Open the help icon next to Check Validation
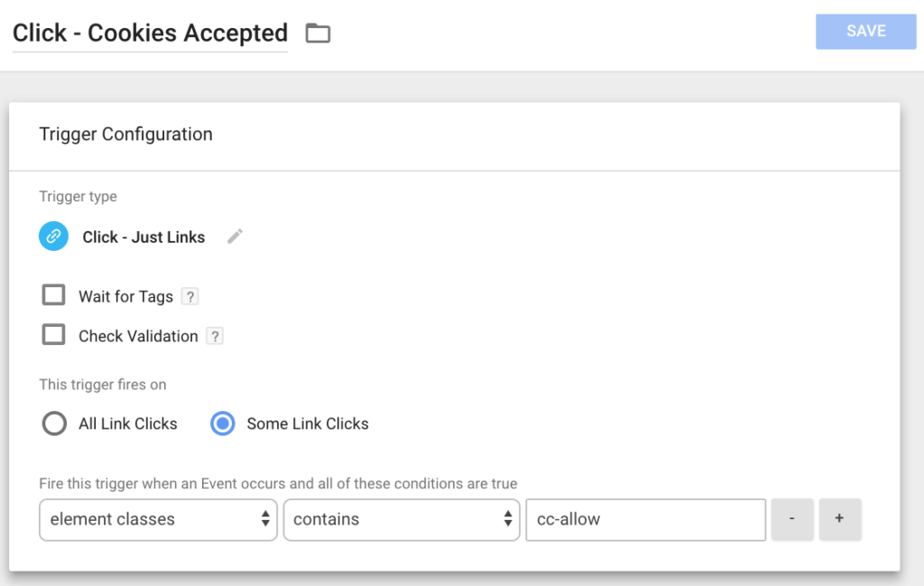 pos(215,336)
